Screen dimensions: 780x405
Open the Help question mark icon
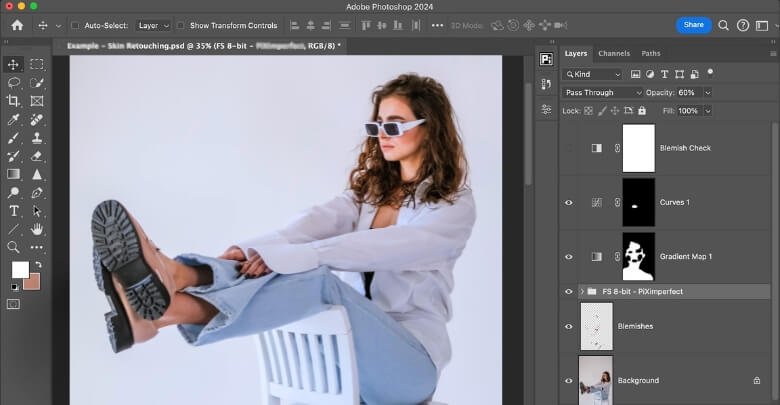point(743,25)
